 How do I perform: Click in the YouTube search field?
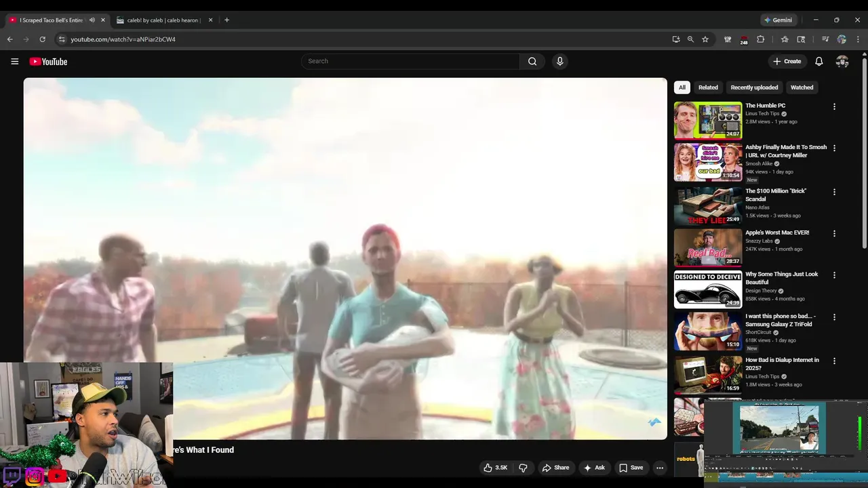click(x=410, y=62)
